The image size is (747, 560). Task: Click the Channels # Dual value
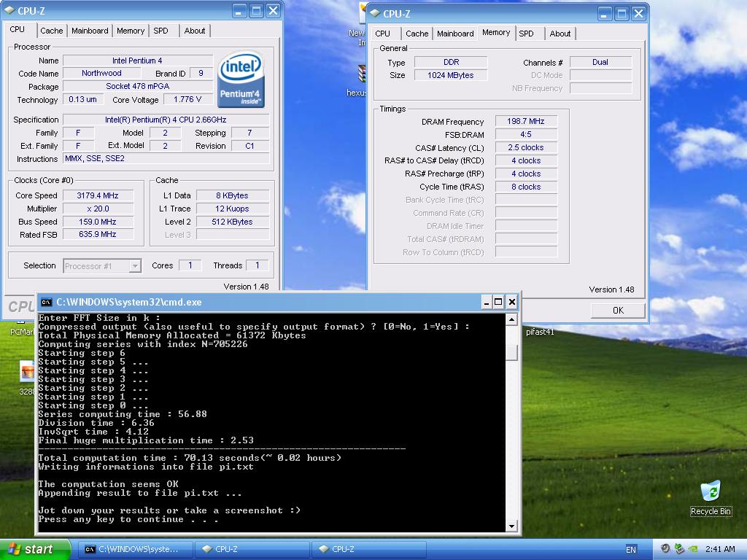click(600, 62)
